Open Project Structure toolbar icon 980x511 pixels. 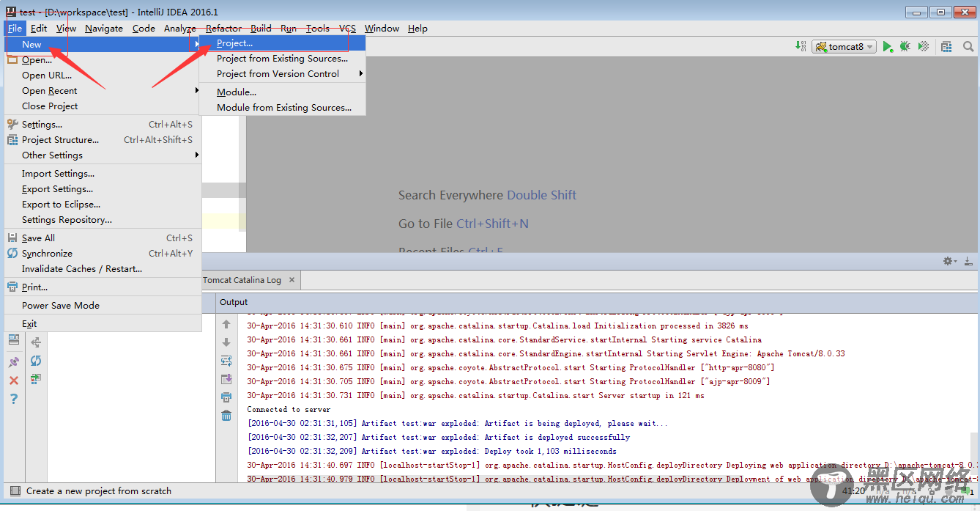tap(946, 46)
